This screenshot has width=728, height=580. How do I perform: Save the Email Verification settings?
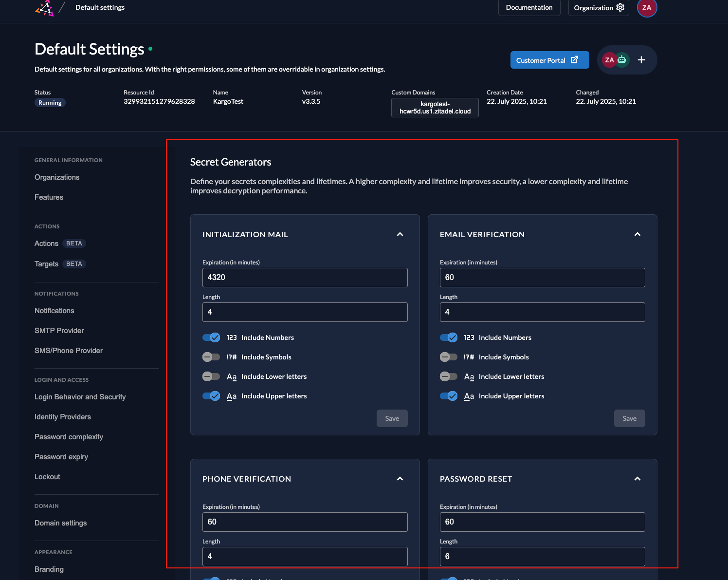[630, 418]
